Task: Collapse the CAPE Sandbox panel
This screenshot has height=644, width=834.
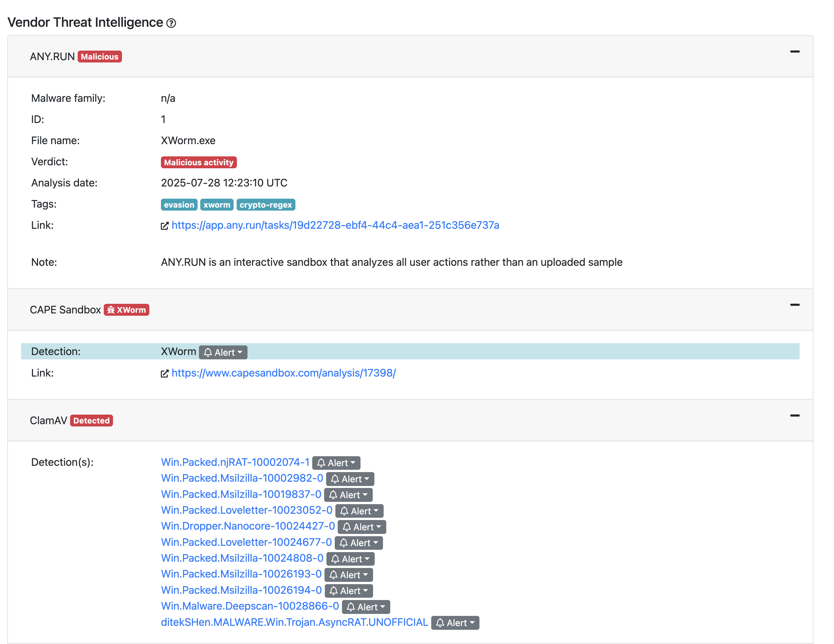Action: [x=794, y=305]
